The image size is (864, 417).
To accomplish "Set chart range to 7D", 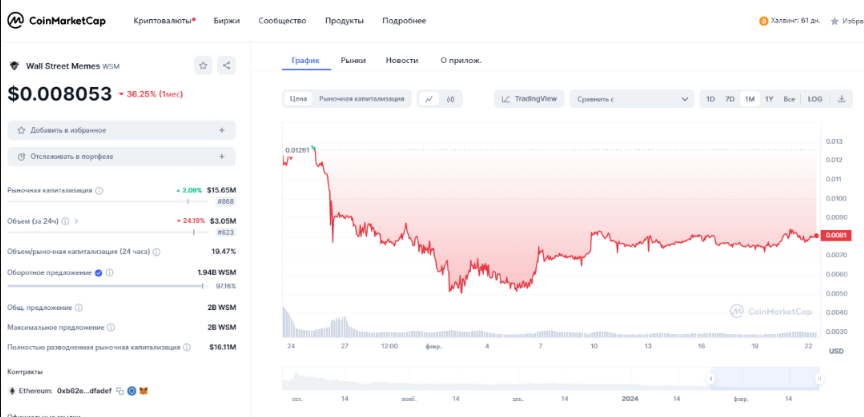I will point(730,99).
